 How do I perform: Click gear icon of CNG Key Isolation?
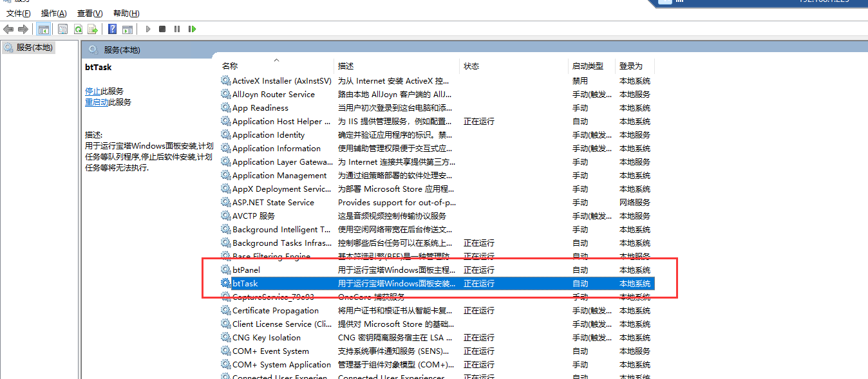click(x=225, y=338)
